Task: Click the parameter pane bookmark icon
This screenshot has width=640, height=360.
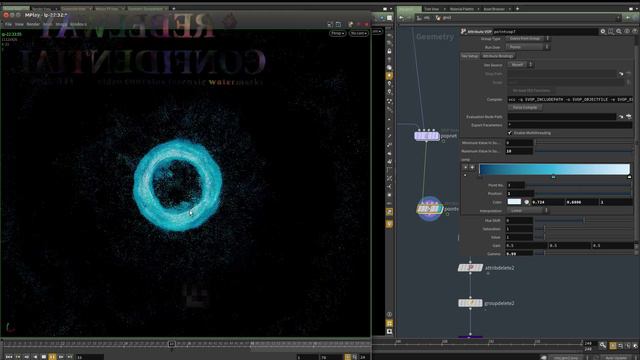Action: coord(611,31)
